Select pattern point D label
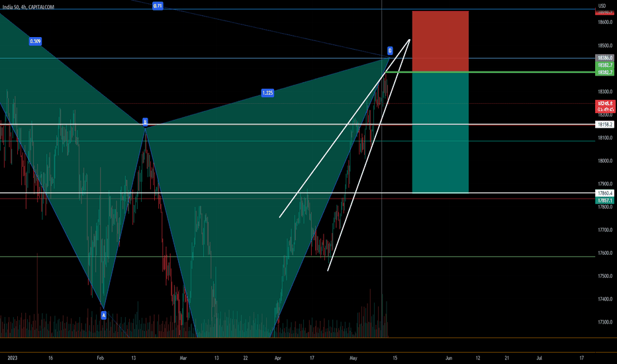This screenshot has height=364, width=617. coord(389,51)
